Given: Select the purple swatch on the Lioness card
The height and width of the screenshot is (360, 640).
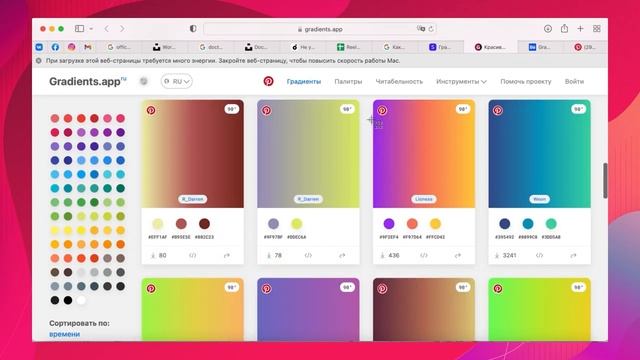Looking at the screenshot, I should [x=389, y=224].
